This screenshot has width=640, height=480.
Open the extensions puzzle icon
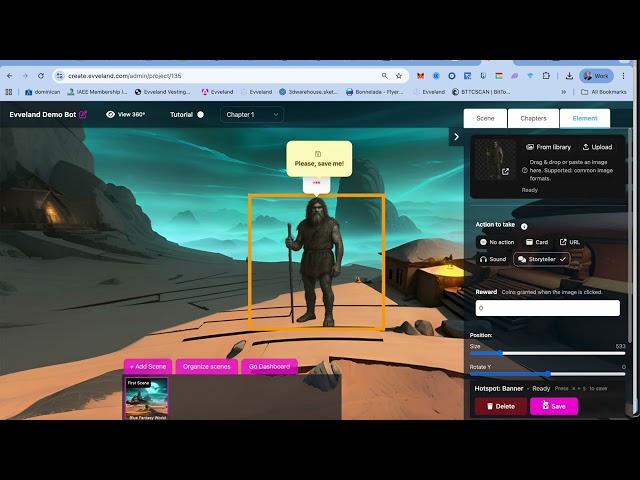pos(546,76)
